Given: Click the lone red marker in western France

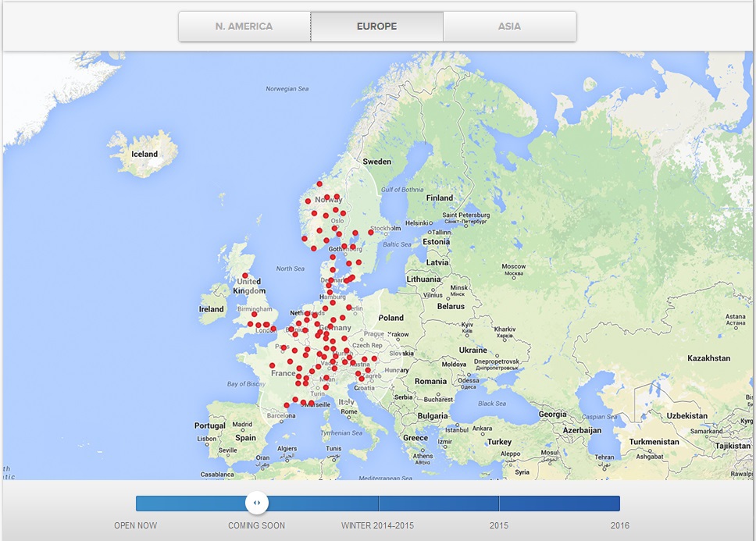Looking at the screenshot, I should [272, 365].
